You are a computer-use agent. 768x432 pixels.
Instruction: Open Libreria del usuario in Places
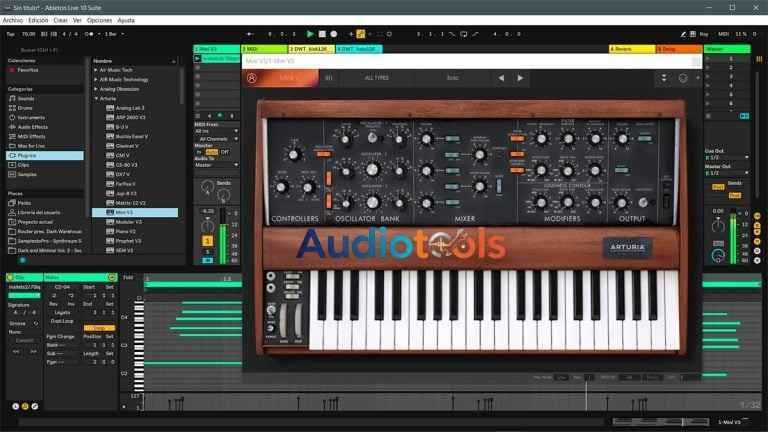tap(34, 213)
